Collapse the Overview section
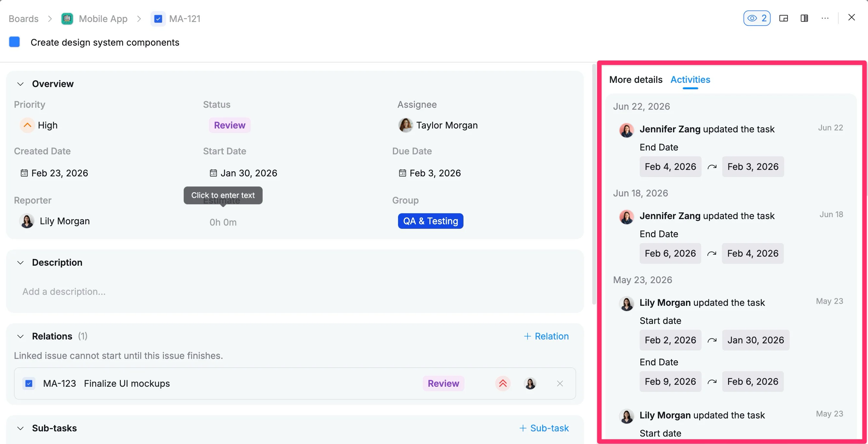 tap(20, 84)
